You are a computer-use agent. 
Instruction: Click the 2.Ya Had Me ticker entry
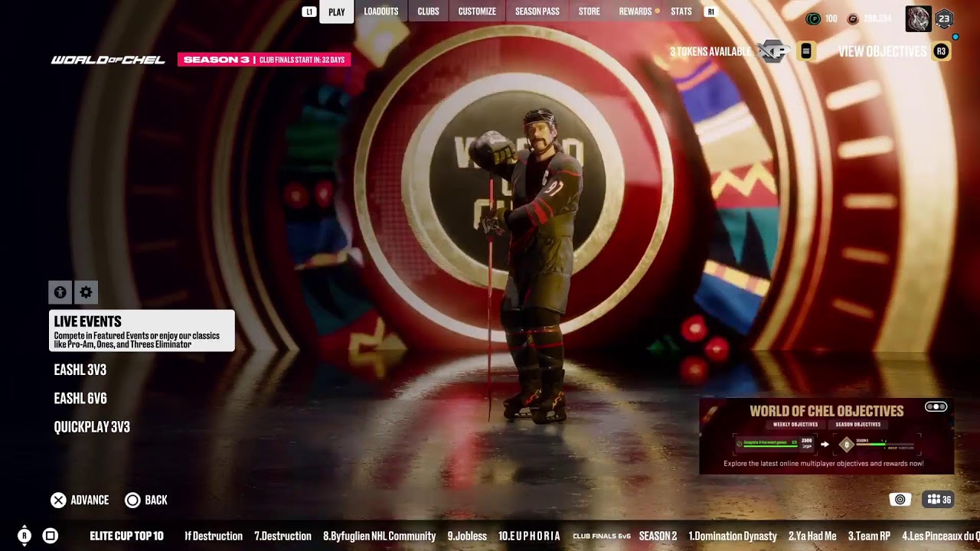(812, 536)
